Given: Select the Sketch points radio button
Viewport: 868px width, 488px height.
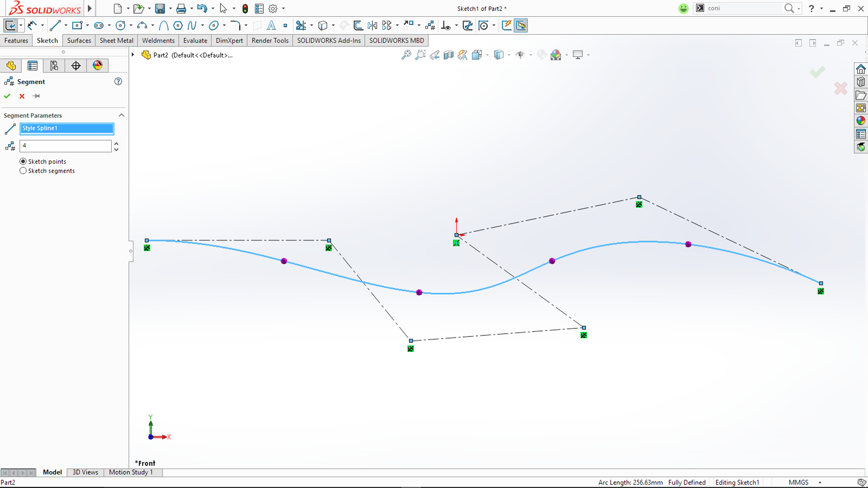Looking at the screenshot, I should click(23, 161).
